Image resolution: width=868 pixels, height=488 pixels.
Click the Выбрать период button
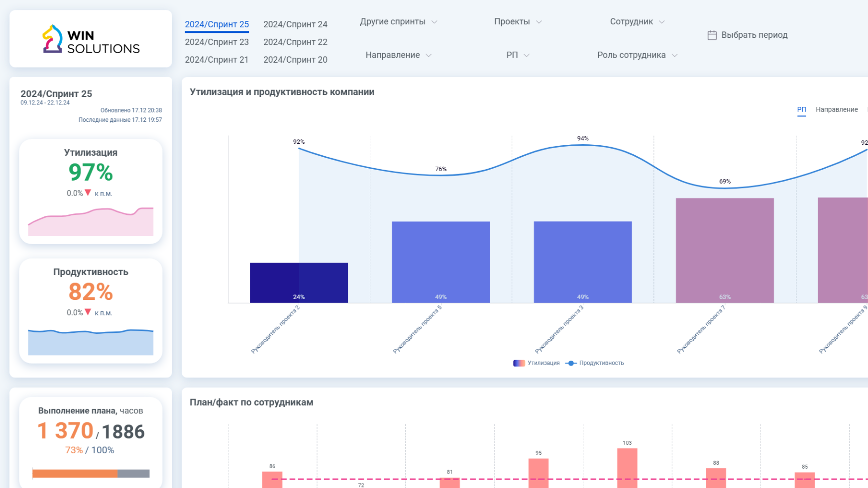pyautogui.click(x=748, y=35)
